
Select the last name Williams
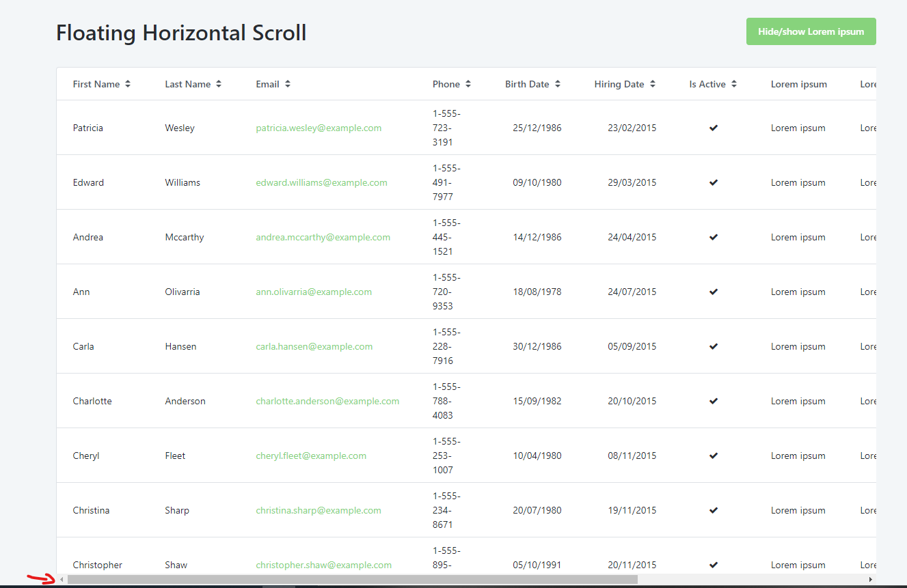point(182,182)
